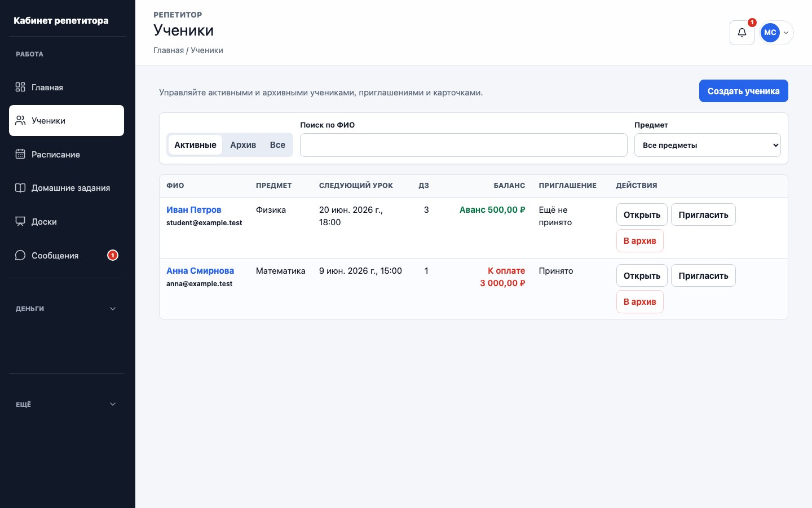Image resolution: width=812 pixels, height=508 pixels.
Task: Expand the ЕЩЁ sidebar section
Action: [67, 404]
